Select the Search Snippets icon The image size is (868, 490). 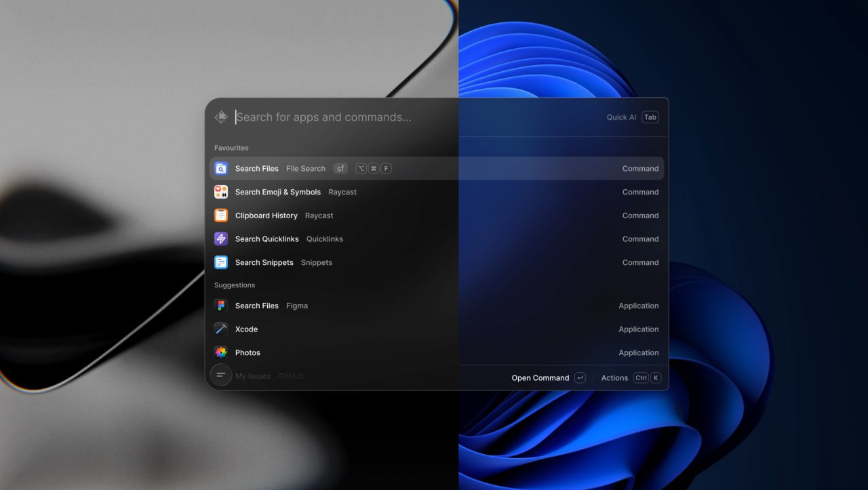point(221,262)
